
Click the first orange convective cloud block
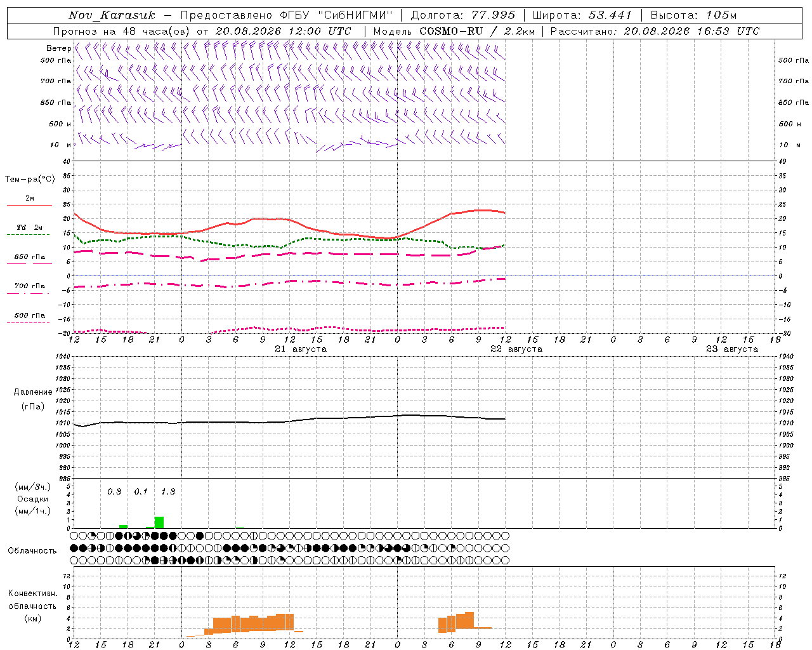coord(244,623)
